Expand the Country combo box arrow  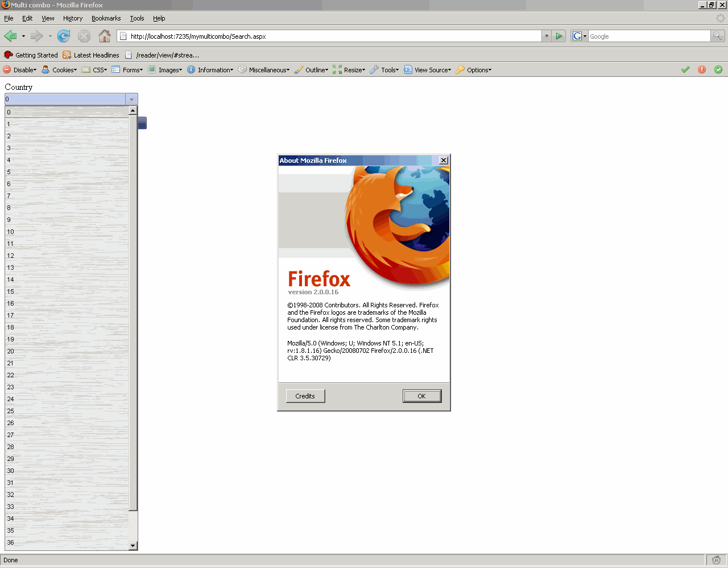point(131,99)
